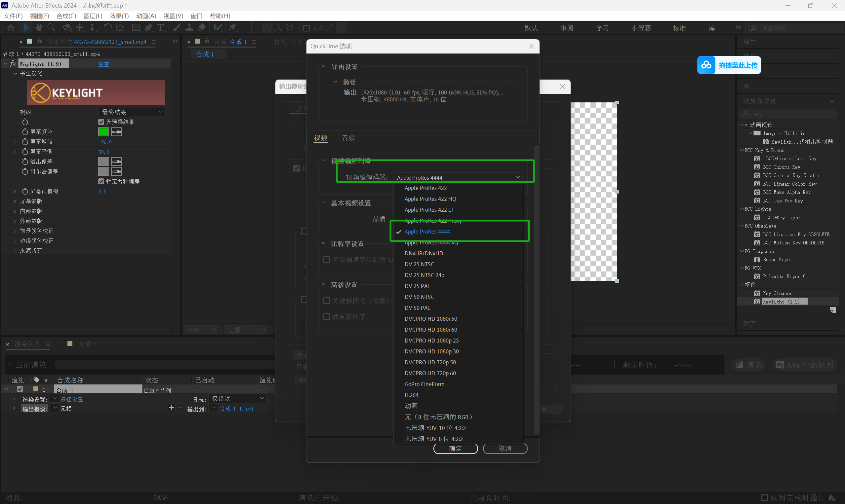Choose Apple ProRes 422 HQ from list
Viewport: 845px width, 504px height.
[x=430, y=199]
